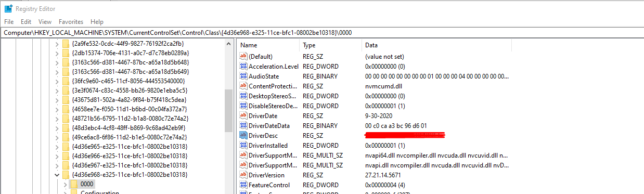Click the DriverVersion string icon
Screen dimensions: 644x194
point(243,175)
